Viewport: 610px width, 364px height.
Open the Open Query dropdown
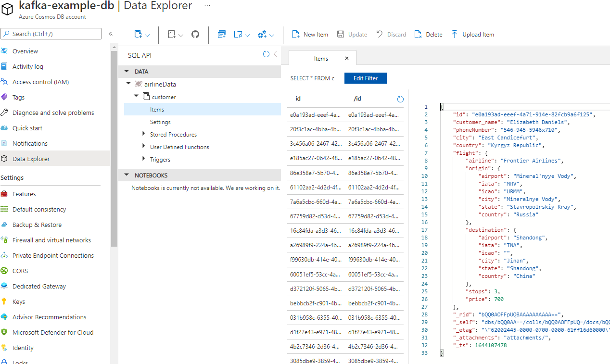tap(242, 35)
